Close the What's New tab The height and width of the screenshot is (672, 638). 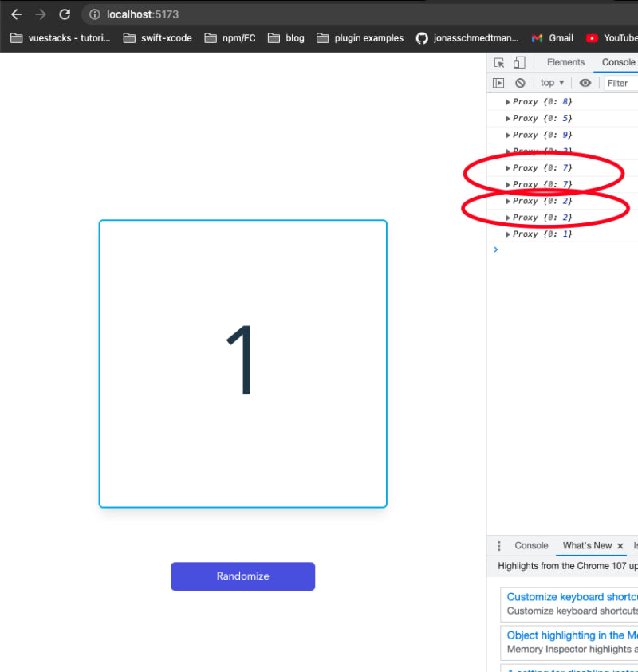point(620,546)
